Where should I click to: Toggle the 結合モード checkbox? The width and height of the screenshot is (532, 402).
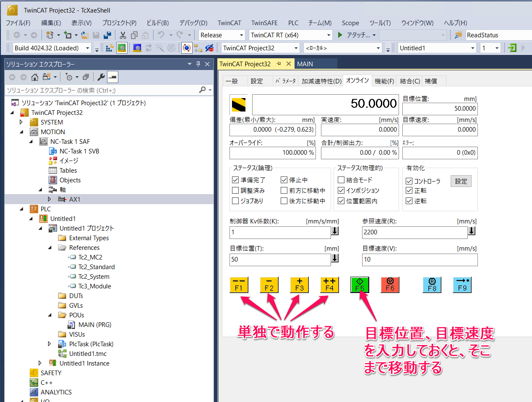(341, 180)
